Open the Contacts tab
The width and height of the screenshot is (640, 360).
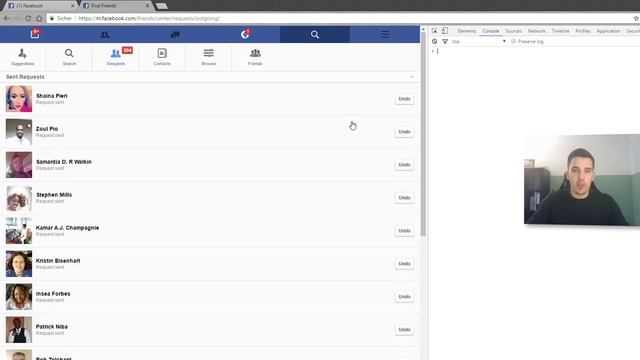pyautogui.click(x=162, y=57)
